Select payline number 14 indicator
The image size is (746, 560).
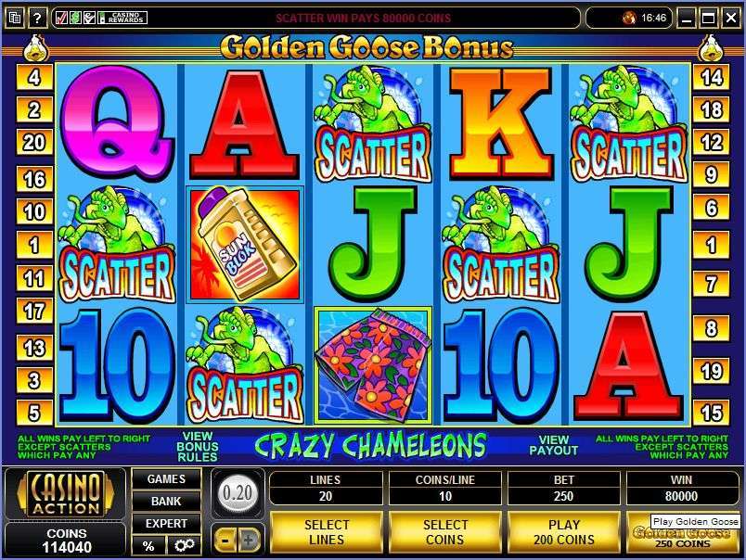711,77
